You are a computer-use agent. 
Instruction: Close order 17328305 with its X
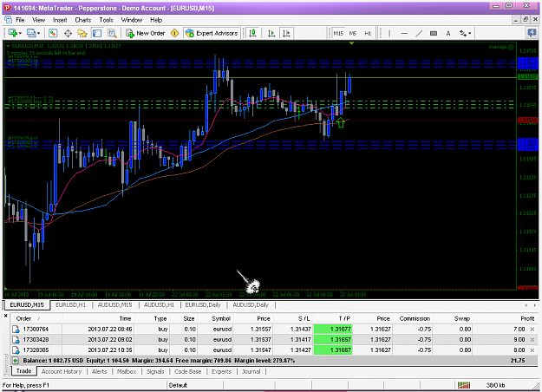[x=532, y=350]
